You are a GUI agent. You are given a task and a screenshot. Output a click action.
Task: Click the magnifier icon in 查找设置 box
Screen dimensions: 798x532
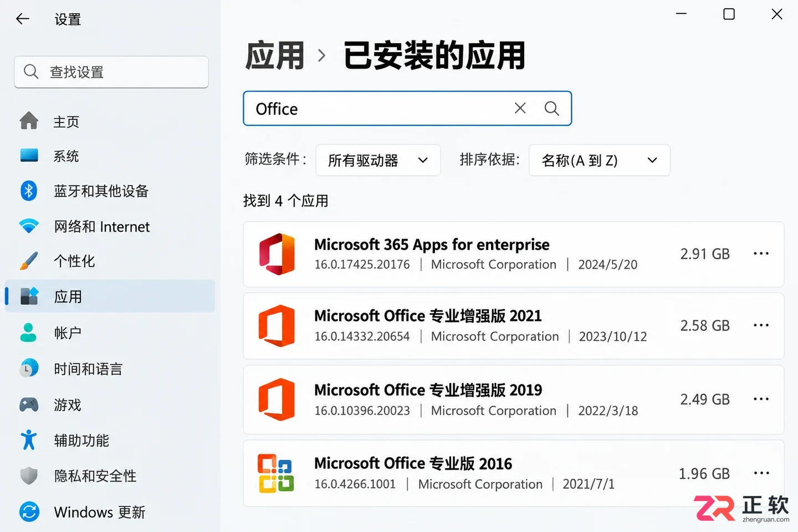tap(31, 71)
